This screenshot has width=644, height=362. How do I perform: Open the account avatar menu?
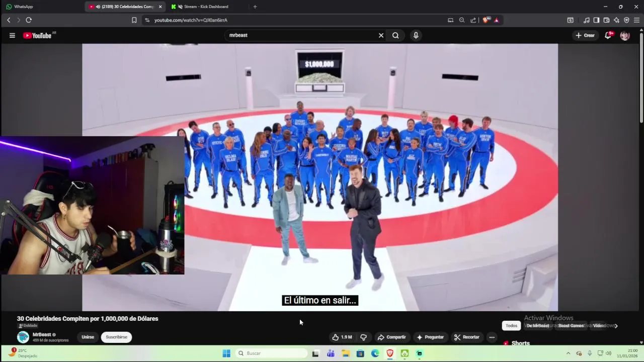[625, 35]
